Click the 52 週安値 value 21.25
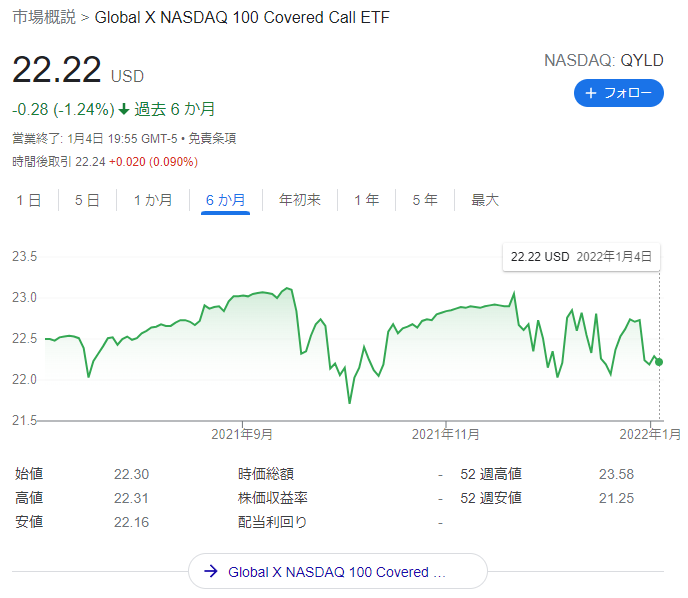 pyautogui.click(x=616, y=498)
